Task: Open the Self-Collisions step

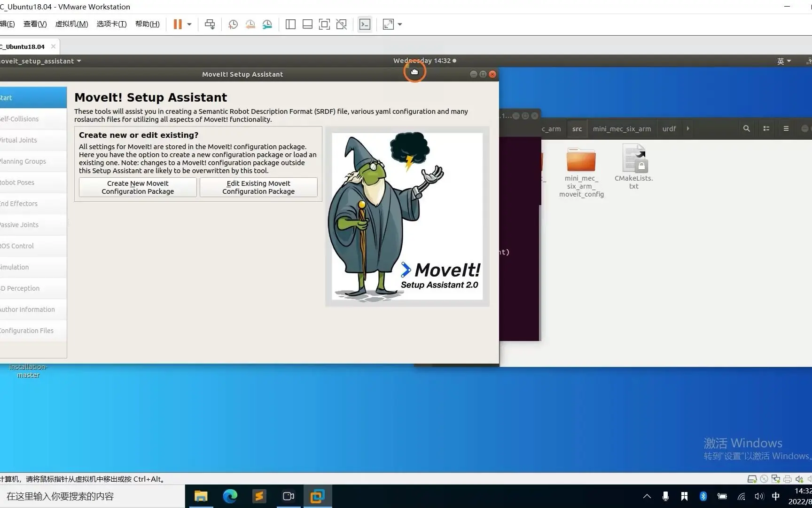Action: click(33, 119)
